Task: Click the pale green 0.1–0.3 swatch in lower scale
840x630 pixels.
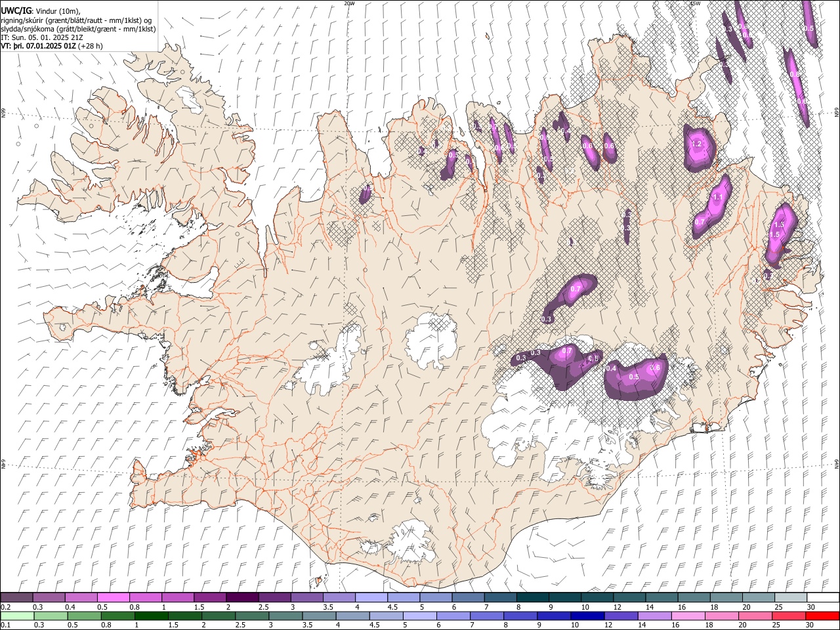Action: coord(16,616)
